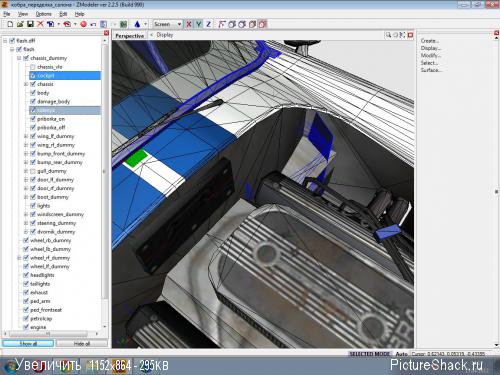Toggle headlights checkbox

pos(26,275)
